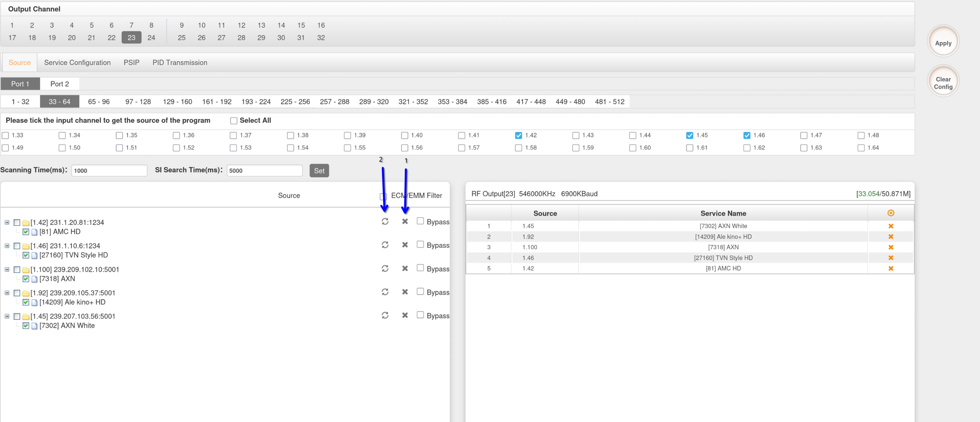The width and height of the screenshot is (980, 422).
Task: Click the Scanning Time input field
Action: pyautogui.click(x=109, y=171)
